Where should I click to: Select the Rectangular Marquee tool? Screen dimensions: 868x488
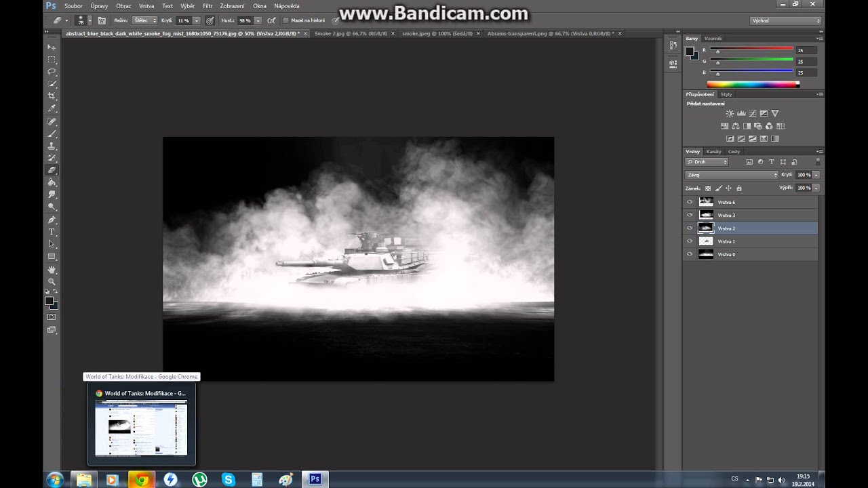pos(52,60)
